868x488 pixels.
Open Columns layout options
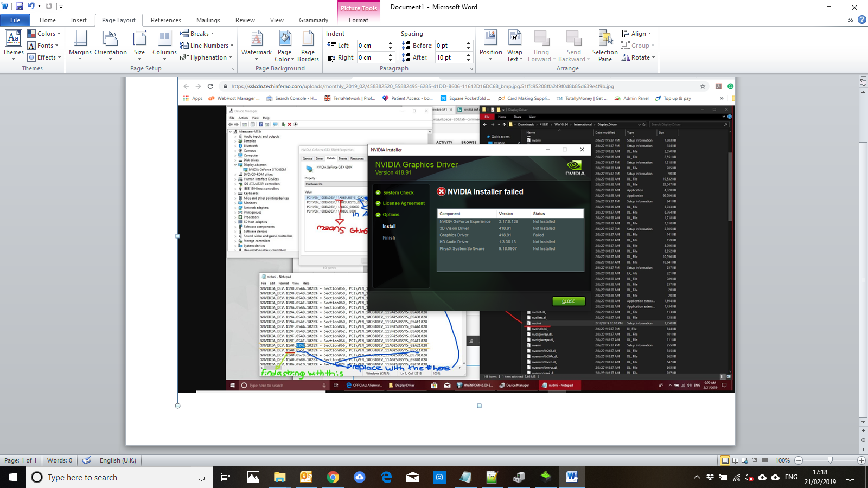pos(164,45)
